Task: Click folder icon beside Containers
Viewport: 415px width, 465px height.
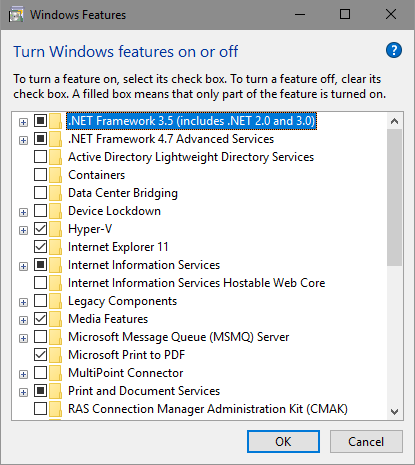Action: pyautogui.click(x=55, y=175)
